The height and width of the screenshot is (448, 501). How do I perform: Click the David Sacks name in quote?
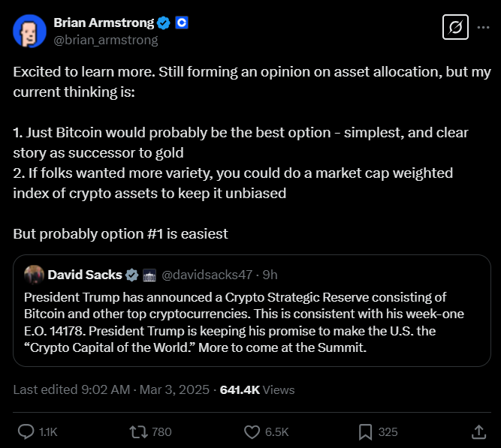pyautogui.click(x=84, y=275)
